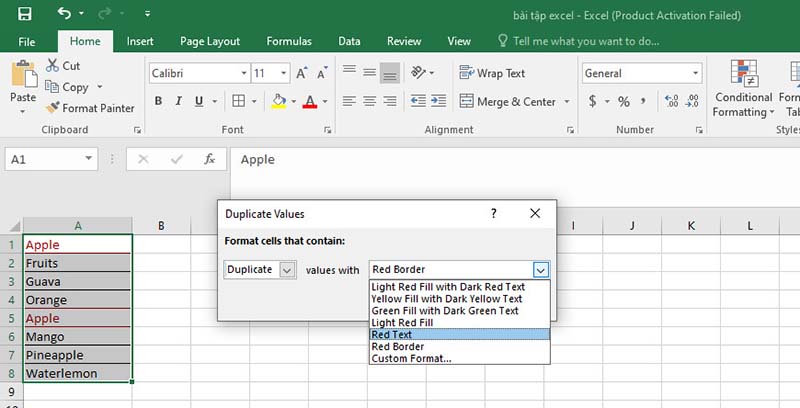Switch to the Page Layout tab
The height and width of the screenshot is (408, 800).
210,41
